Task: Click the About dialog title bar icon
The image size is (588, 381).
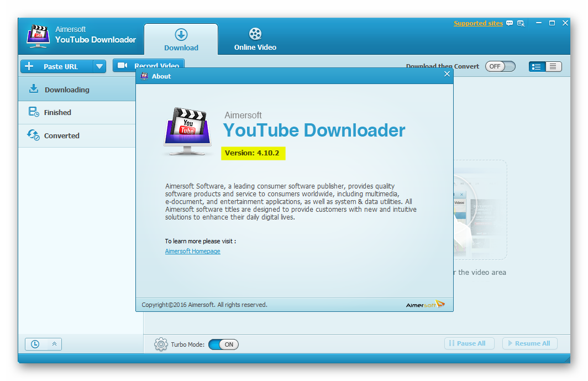Action: coord(144,76)
